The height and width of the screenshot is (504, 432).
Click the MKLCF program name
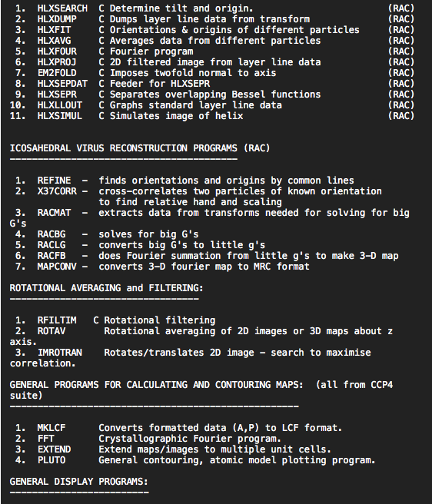tap(52, 428)
